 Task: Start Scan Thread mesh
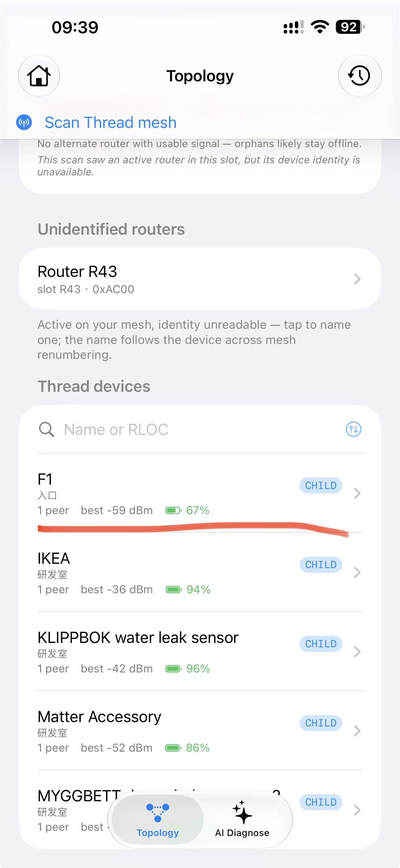(x=110, y=122)
